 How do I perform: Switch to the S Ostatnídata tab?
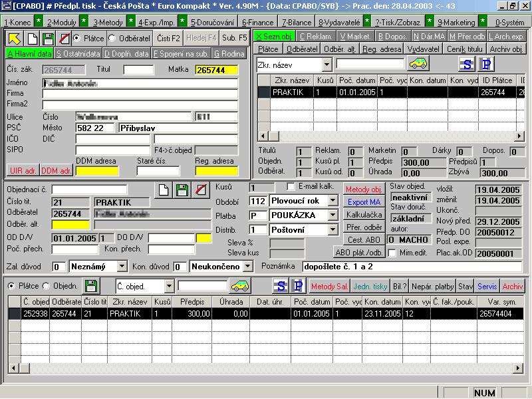pos(78,54)
